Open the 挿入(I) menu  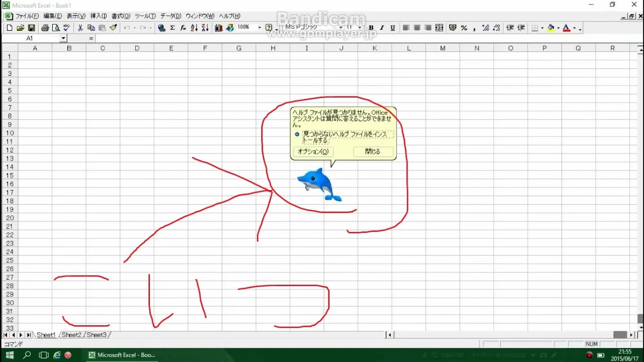[x=99, y=16]
